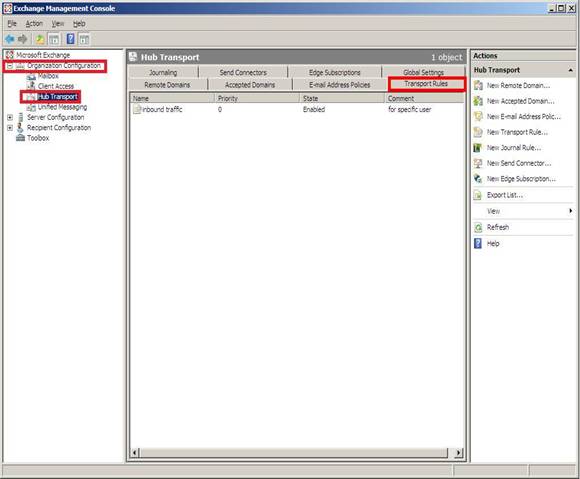The image size is (580, 479).
Task: Click the inbound traffic rule icon
Action: pos(137,109)
